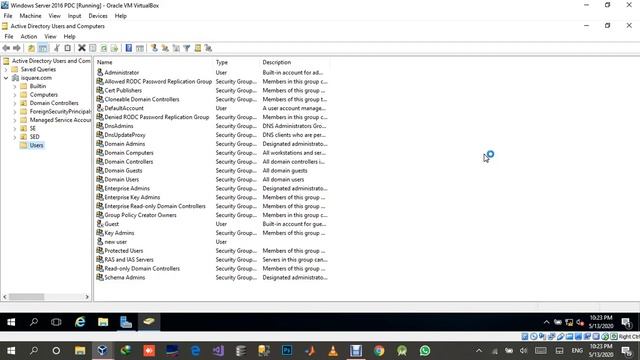
Task: Cut the selected object with the scissors icon
Action: 57,48
